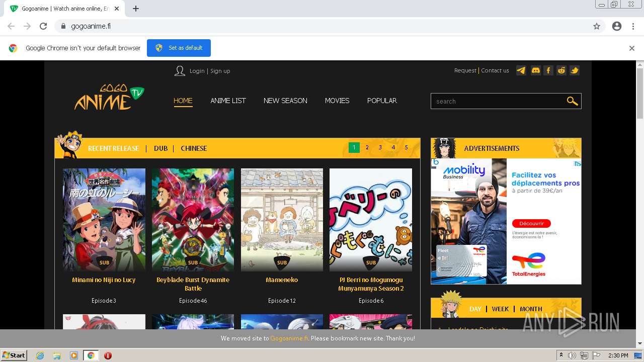Open a new browser tab
Image resolution: width=644 pixels, height=362 pixels.
click(x=136, y=9)
